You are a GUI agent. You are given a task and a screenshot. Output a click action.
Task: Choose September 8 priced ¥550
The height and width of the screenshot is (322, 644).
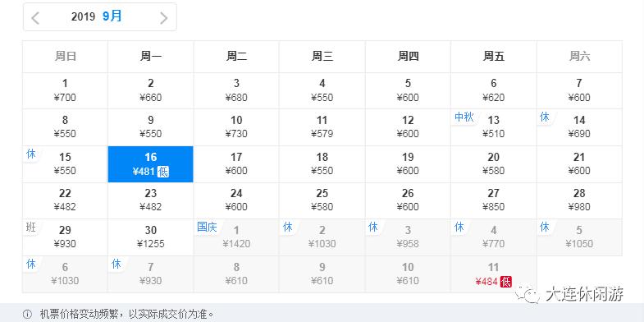pos(65,127)
